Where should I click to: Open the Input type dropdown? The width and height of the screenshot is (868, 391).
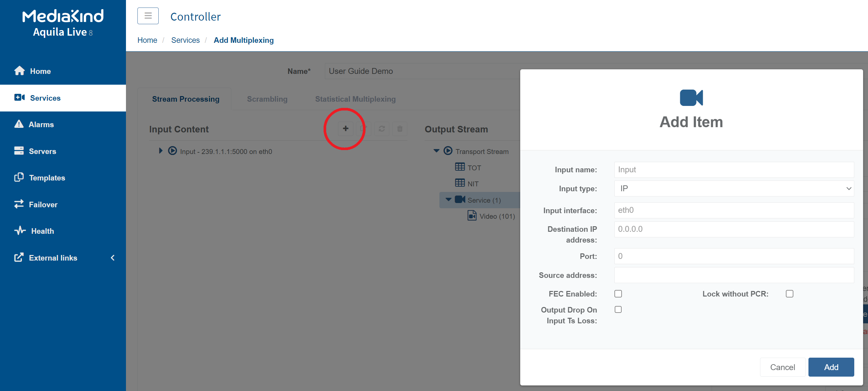click(734, 189)
